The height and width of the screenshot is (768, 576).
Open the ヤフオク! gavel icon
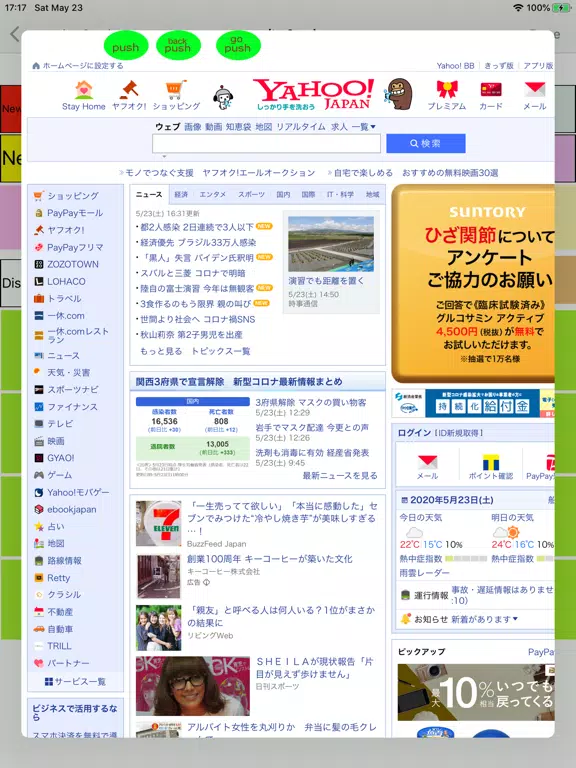[129, 96]
